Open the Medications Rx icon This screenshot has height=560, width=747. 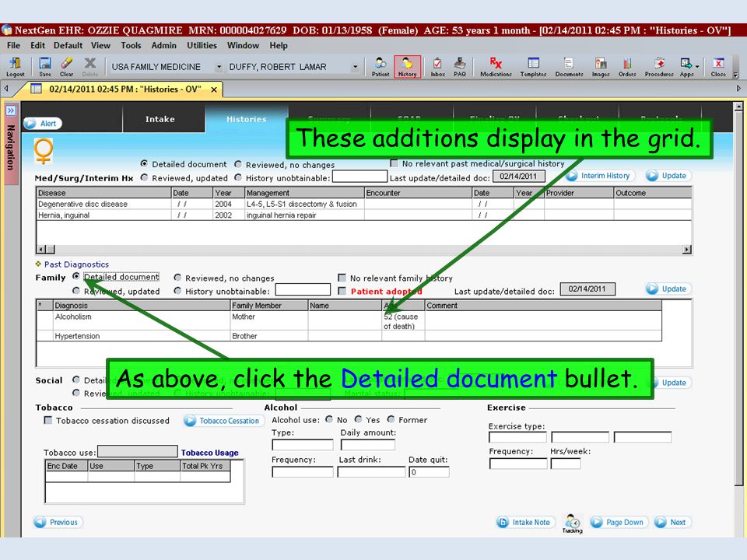click(496, 67)
